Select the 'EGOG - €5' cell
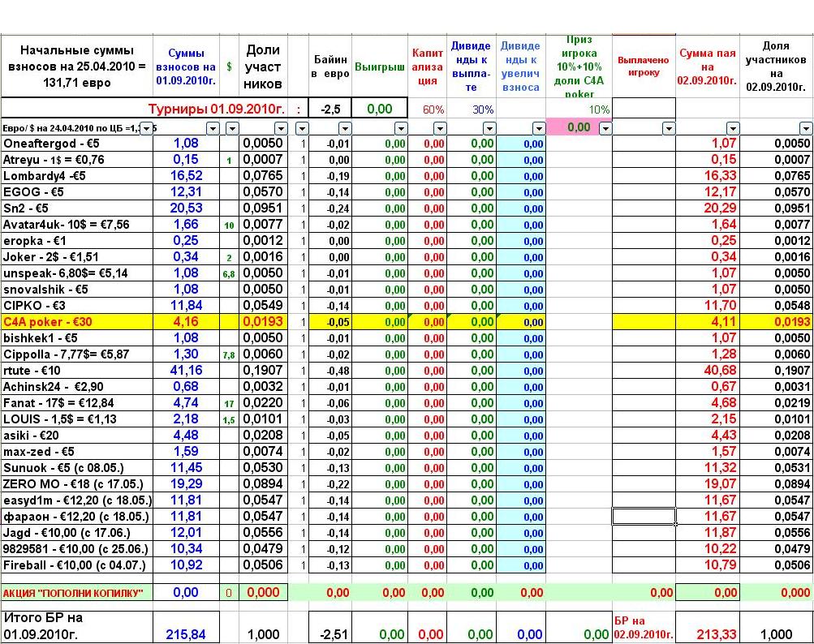Viewport: 814px width, 644px height. coord(77,192)
